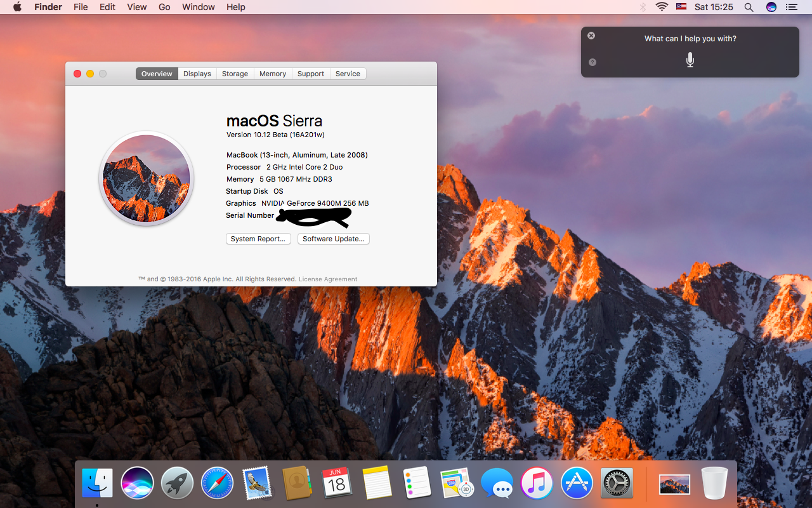
Task: Open App Store icon in Dock
Action: 577,483
